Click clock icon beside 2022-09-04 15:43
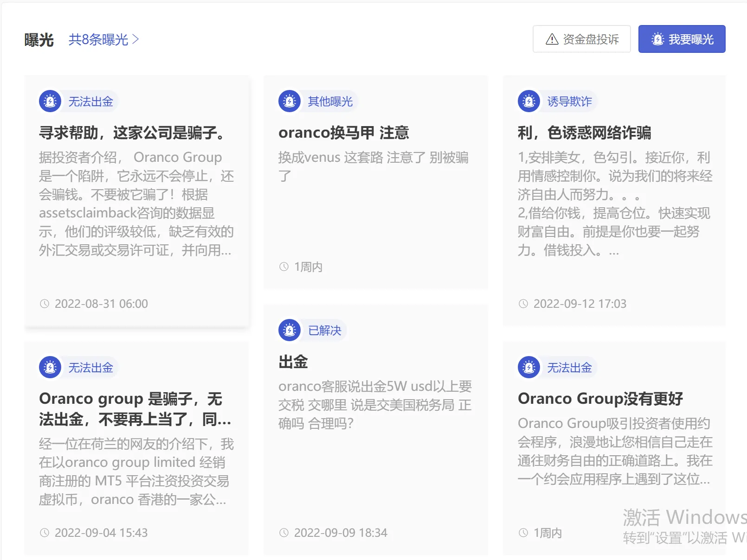Screen dimensions: 747x560 [45, 533]
